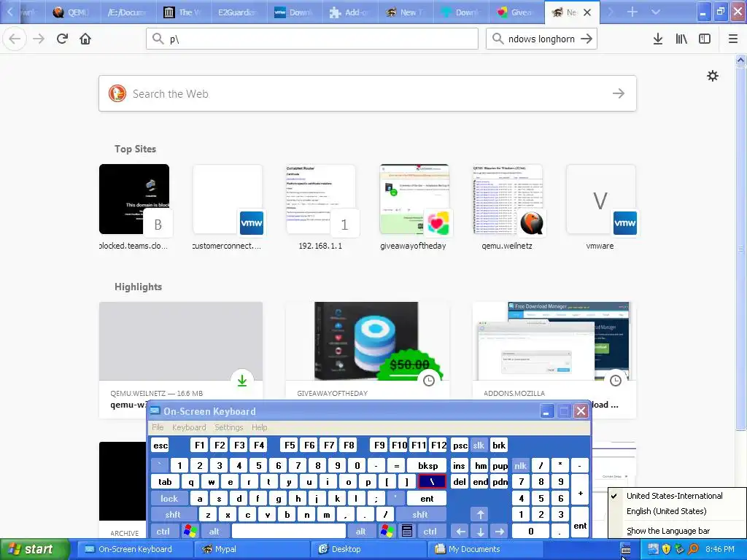
Task: Click the highlighted backslash key
Action: pyautogui.click(x=432, y=481)
